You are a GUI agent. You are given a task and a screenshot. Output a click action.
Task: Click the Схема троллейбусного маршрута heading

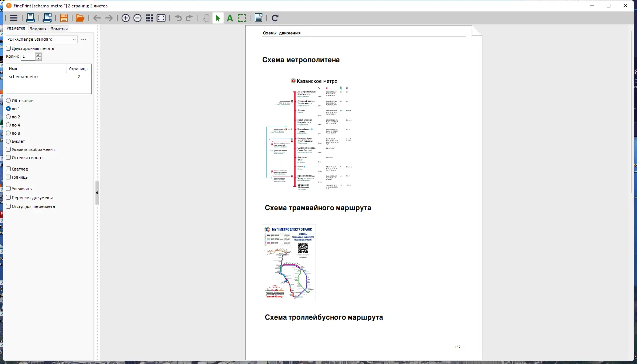pos(324,317)
